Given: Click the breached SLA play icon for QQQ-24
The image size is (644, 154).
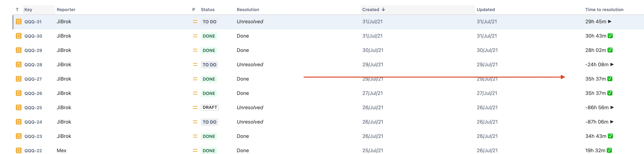Looking at the screenshot, I should [x=612, y=122].
